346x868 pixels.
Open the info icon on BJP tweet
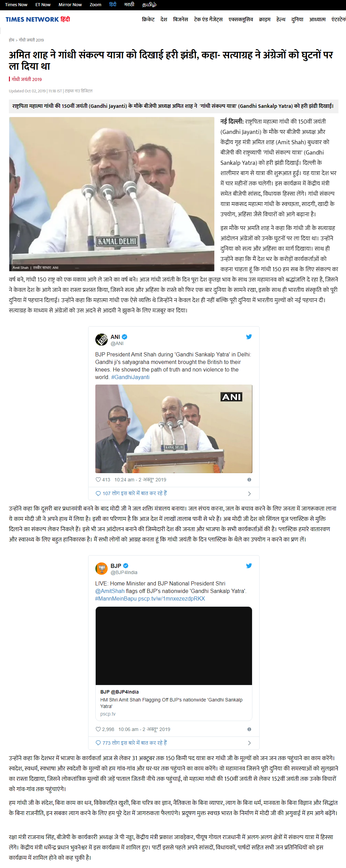pos(249,729)
